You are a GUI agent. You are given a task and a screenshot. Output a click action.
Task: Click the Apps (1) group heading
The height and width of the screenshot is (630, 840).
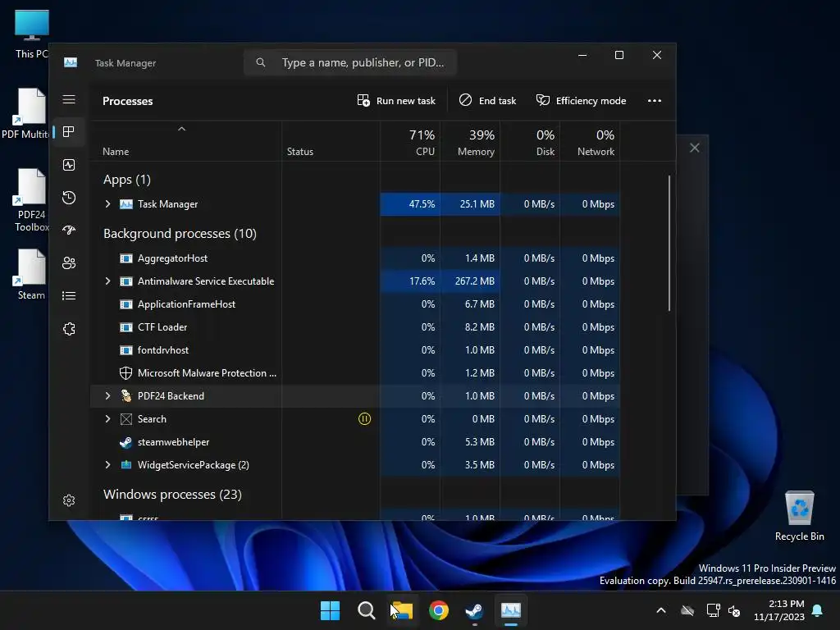127,180
